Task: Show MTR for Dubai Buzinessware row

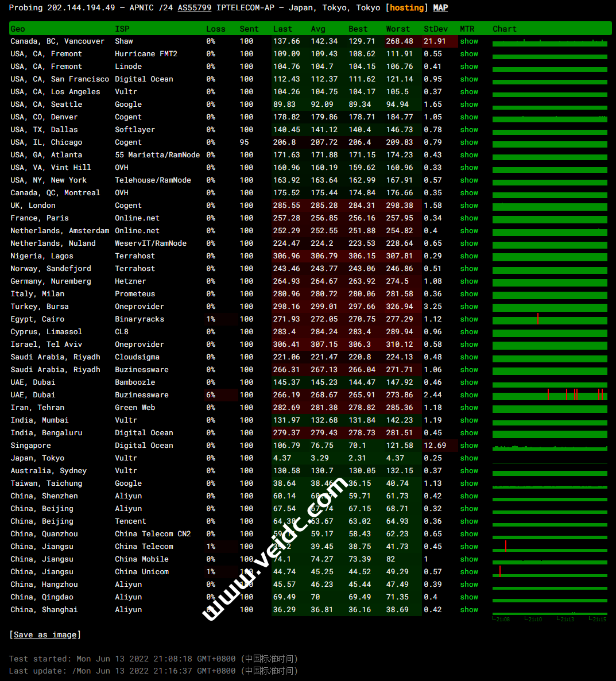Action: pos(469,395)
